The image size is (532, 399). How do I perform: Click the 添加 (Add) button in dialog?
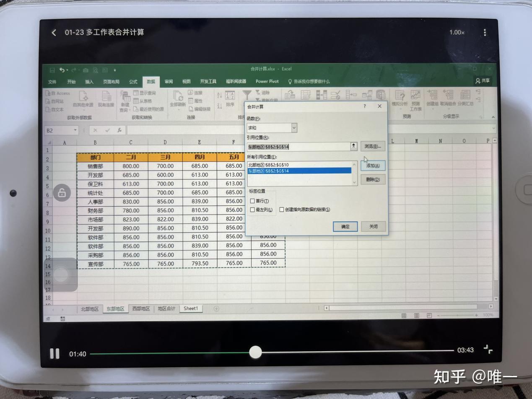tap(372, 166)
